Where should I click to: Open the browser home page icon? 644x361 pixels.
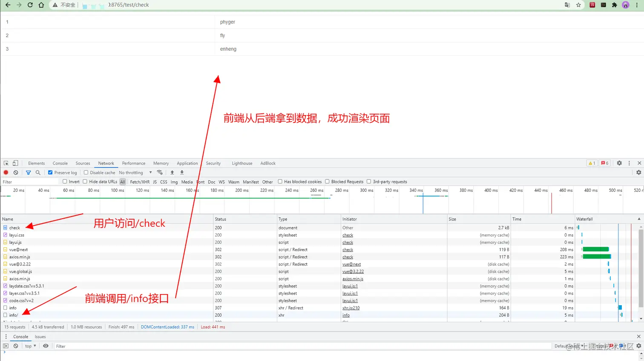(x=41, y=5)
